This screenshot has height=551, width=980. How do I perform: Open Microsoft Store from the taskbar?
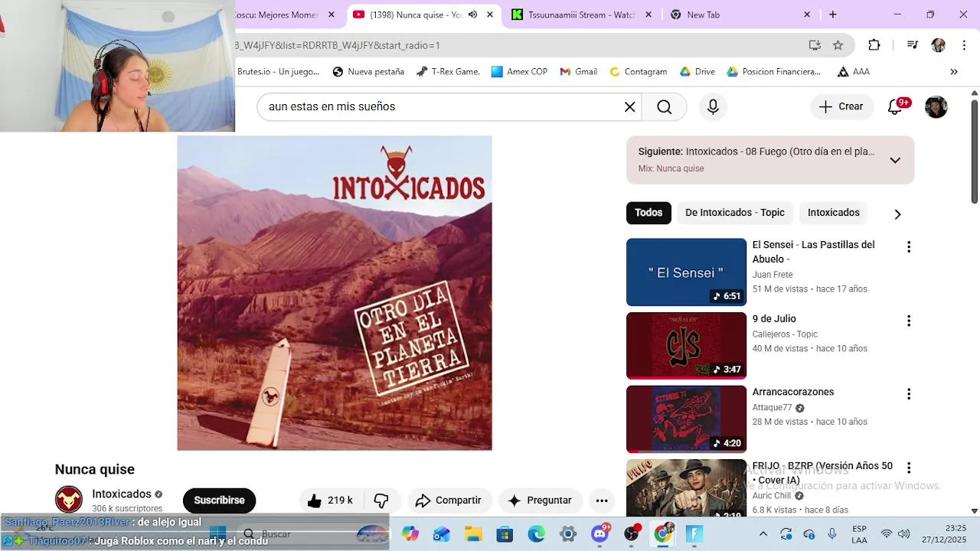505,533
